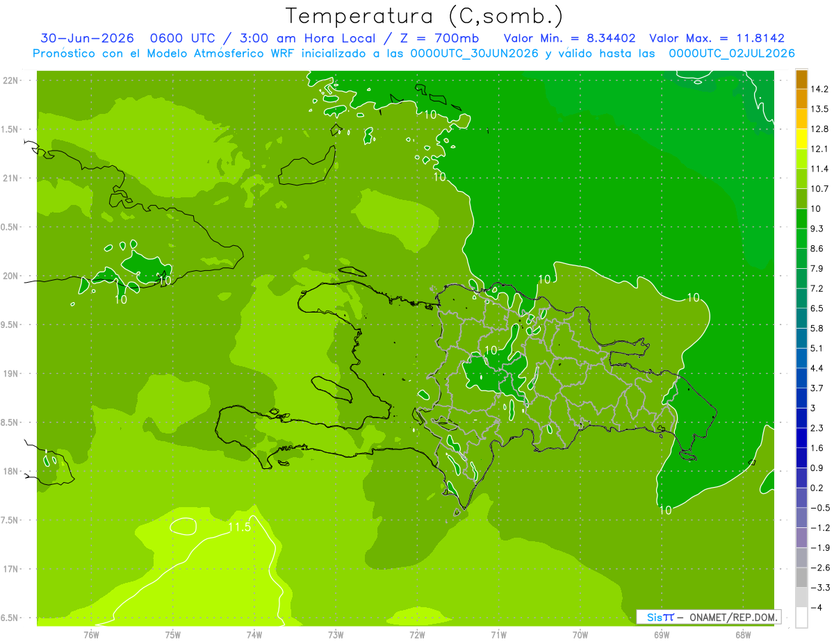Click the "17N" latitude label

coord(10,569)
